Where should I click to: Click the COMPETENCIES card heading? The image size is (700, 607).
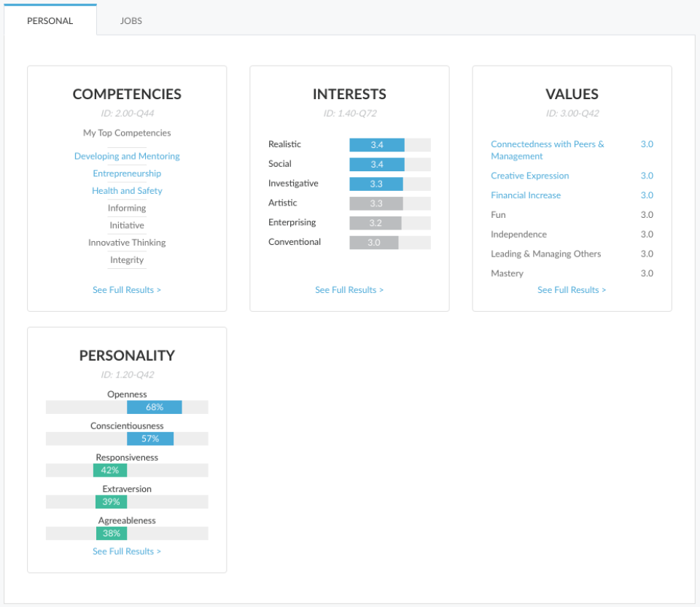click(127, 94)
